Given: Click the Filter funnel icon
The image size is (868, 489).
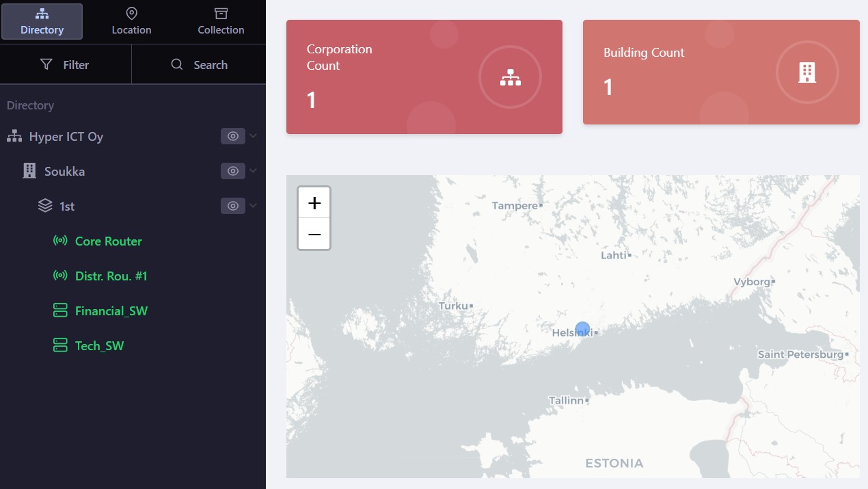Looking at the screenshot, I should coord(46,64).
